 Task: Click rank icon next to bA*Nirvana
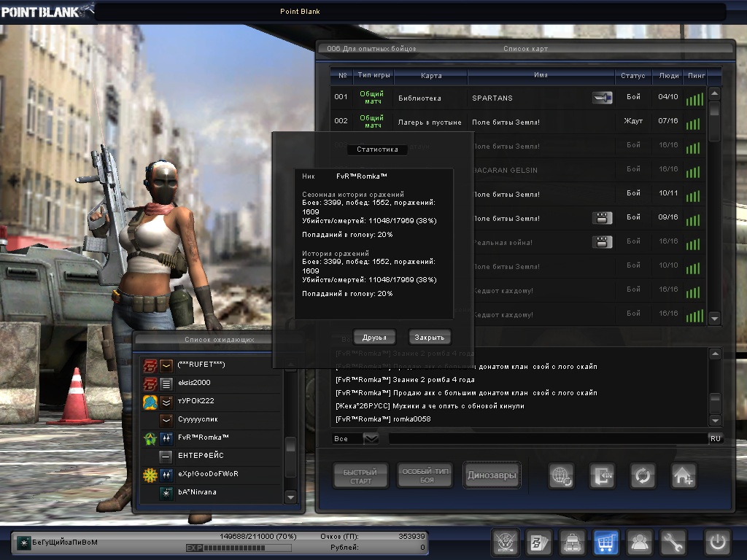tap(166, 493)
